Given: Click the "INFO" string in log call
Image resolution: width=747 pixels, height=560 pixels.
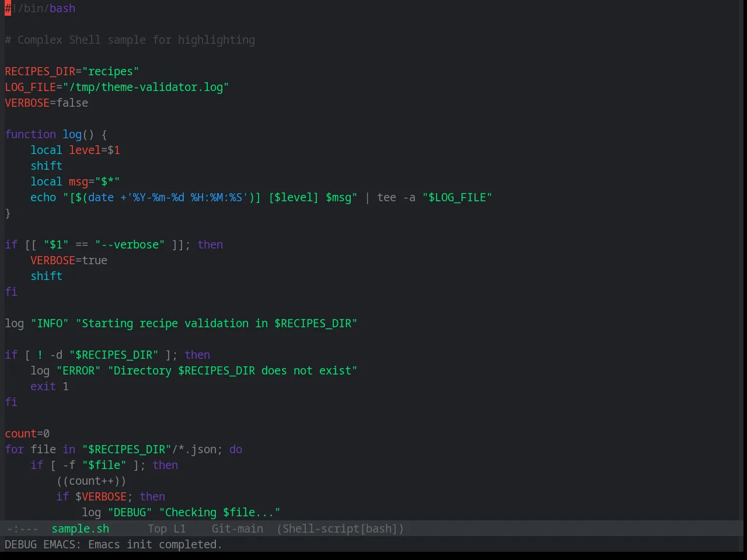Looking at the screenshot, I should (50, 323).
